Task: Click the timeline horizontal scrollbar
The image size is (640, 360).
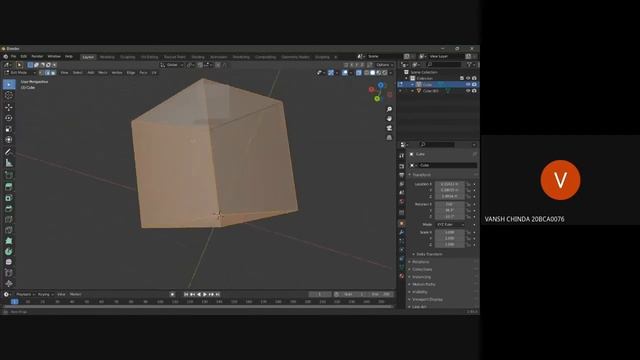Action: (x=198, y=307)
